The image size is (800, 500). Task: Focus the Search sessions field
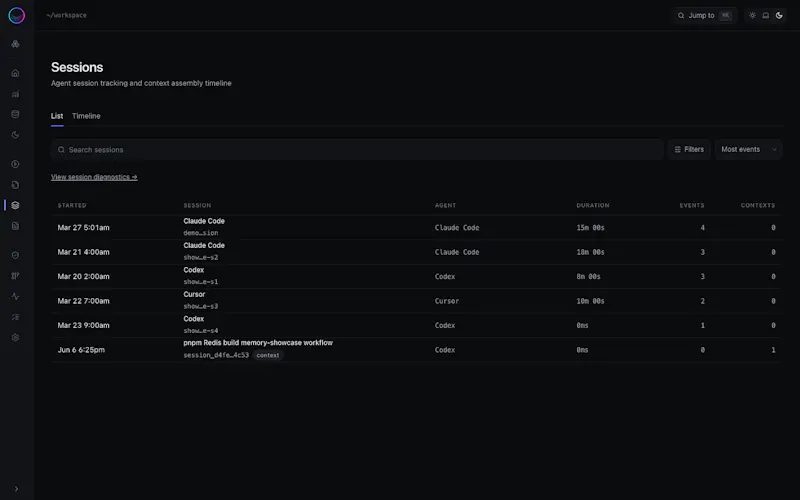pos(357,149)
